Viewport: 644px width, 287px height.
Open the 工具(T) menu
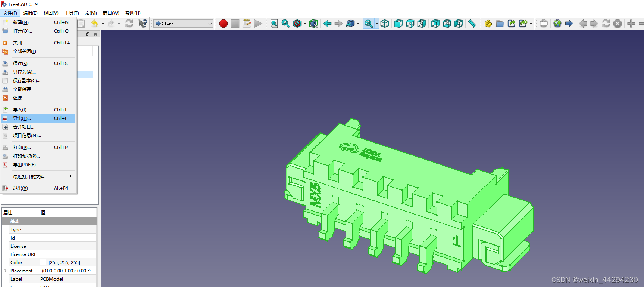pos(72,13)
